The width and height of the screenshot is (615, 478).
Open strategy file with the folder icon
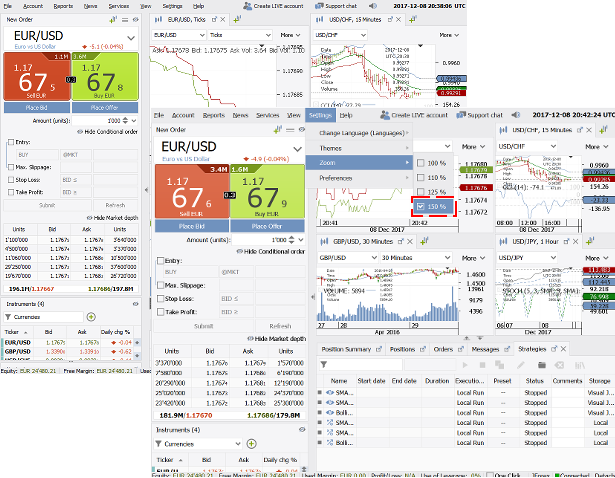pyautogui.click(x=542, y=365)
